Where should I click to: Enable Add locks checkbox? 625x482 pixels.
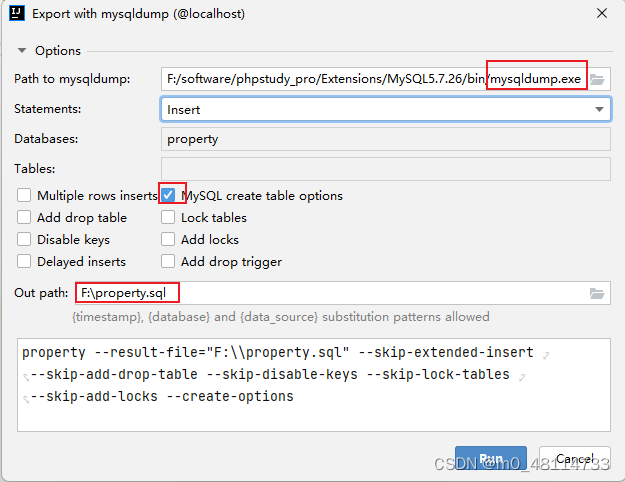tap(168, 240)
